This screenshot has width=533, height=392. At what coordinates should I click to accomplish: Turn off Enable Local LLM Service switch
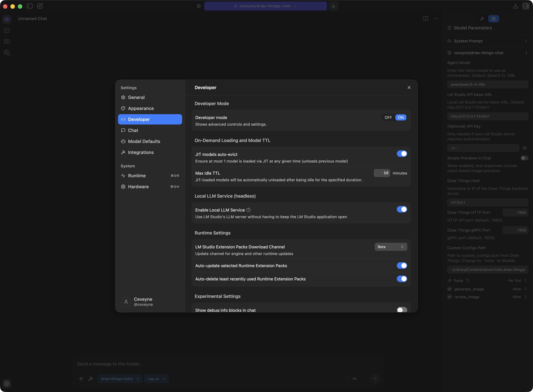point(402,209)
